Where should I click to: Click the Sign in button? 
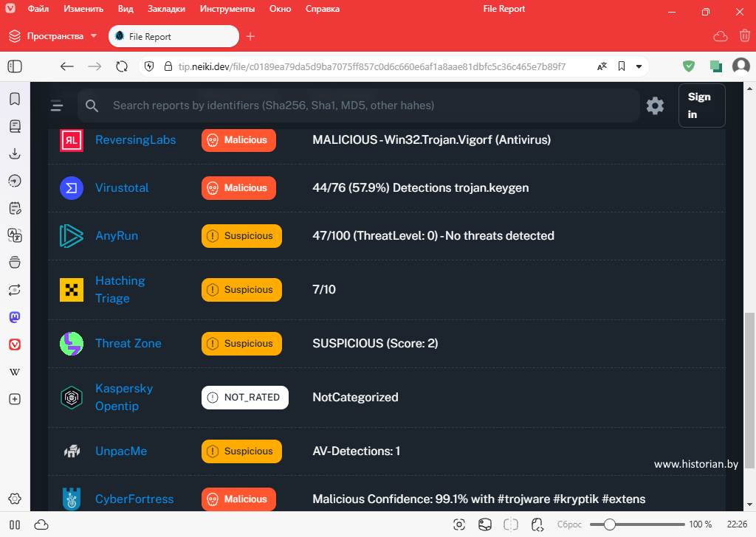(x=701, y=105)
